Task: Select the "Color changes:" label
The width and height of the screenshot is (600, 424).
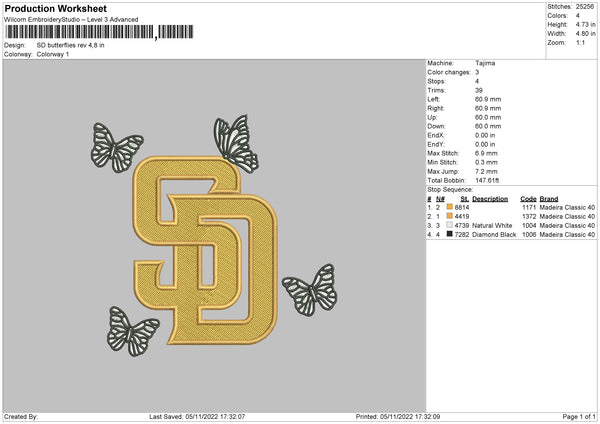Action: point(449,72)
